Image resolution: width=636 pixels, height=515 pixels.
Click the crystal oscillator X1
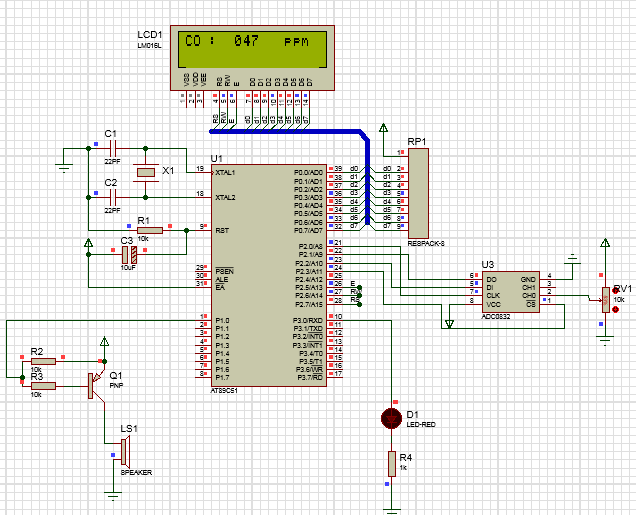(147, 172)
